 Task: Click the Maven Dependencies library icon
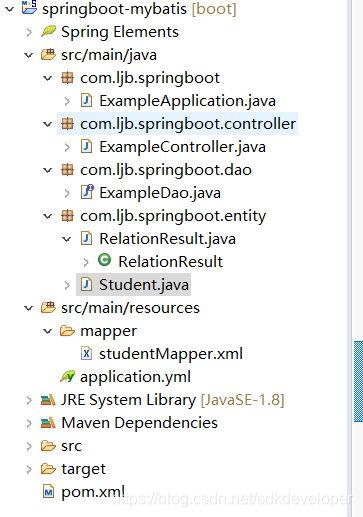(x=48, y=423)
